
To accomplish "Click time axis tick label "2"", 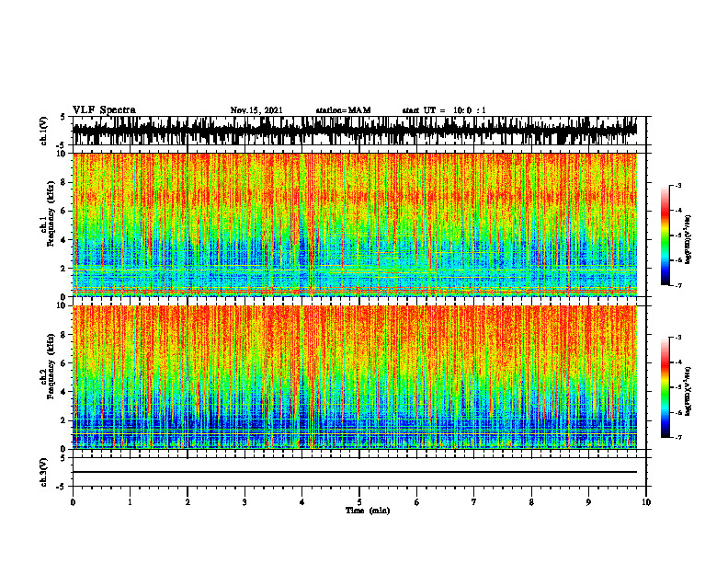I will (x=188, y=502).
